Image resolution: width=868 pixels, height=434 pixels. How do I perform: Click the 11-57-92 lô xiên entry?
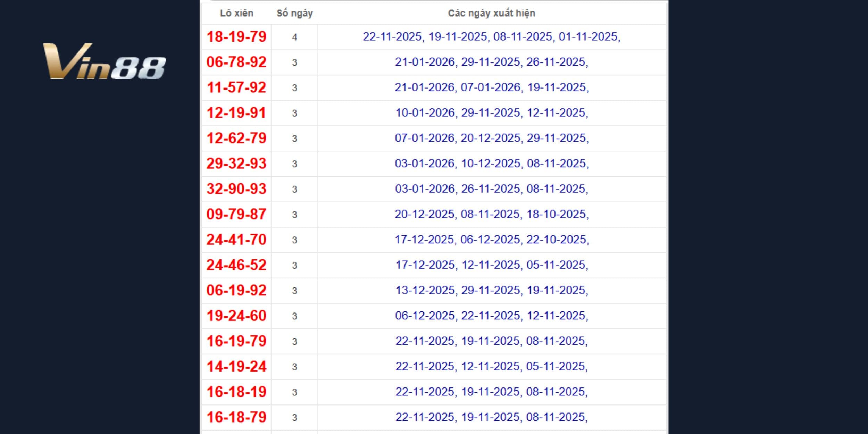pos(236,87)
